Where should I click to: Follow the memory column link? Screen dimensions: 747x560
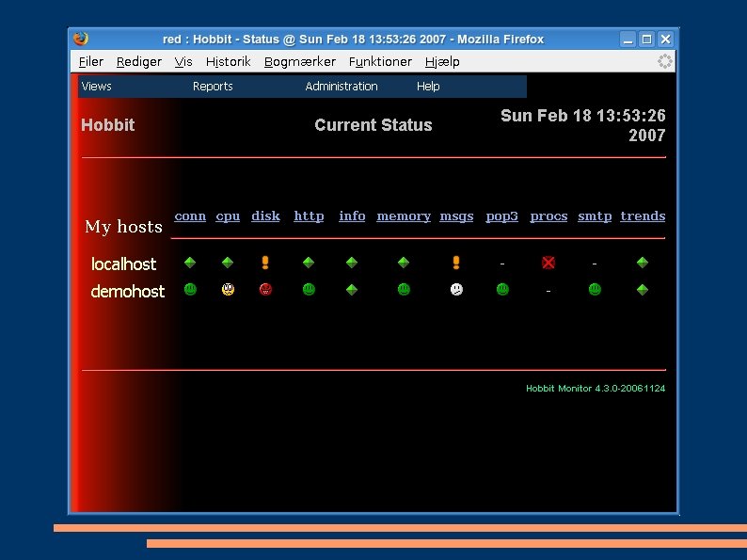[404, 216]
